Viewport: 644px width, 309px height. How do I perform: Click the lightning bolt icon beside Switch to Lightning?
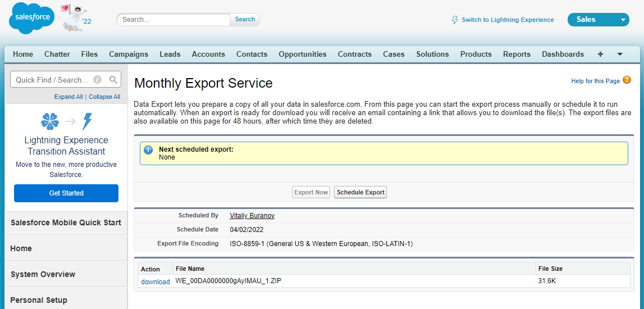point(455,20)
